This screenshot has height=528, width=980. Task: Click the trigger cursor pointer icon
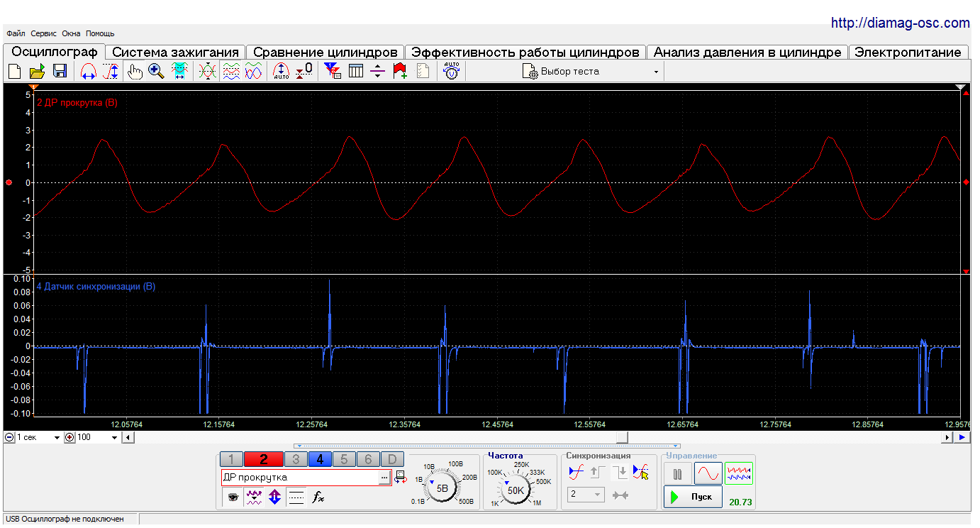click(640, 472)
